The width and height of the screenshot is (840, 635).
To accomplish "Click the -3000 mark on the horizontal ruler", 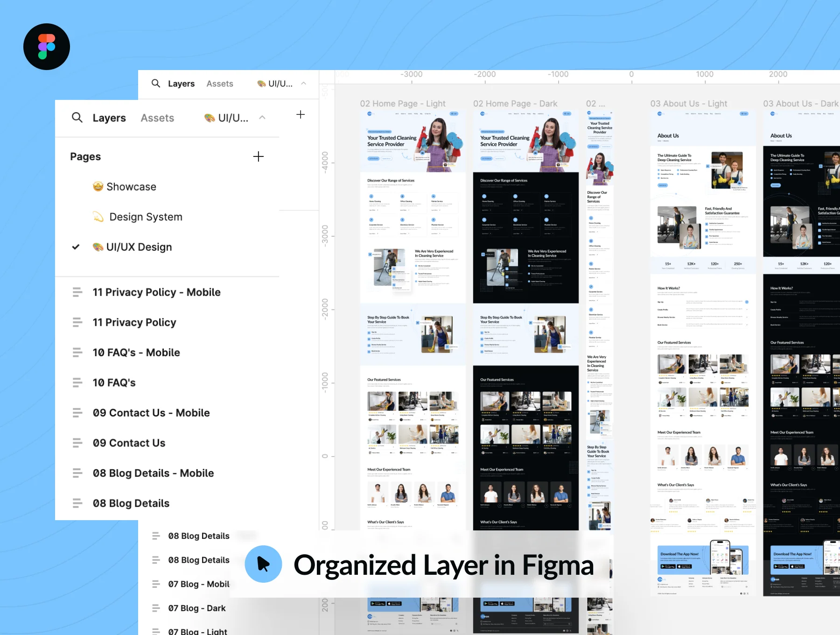I will 412,74.
